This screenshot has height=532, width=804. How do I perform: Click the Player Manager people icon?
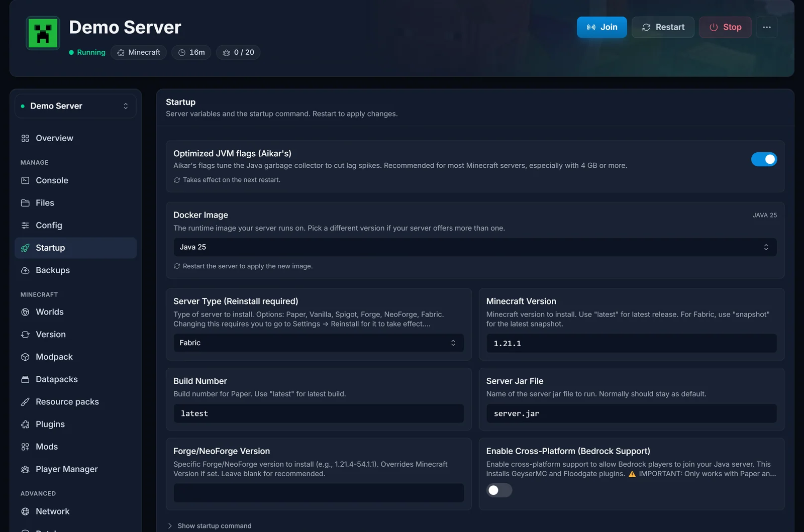[25, 469]
